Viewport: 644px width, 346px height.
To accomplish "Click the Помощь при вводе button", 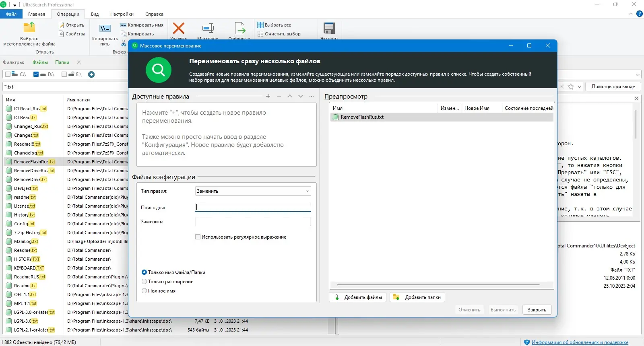I will coord(613,86).
